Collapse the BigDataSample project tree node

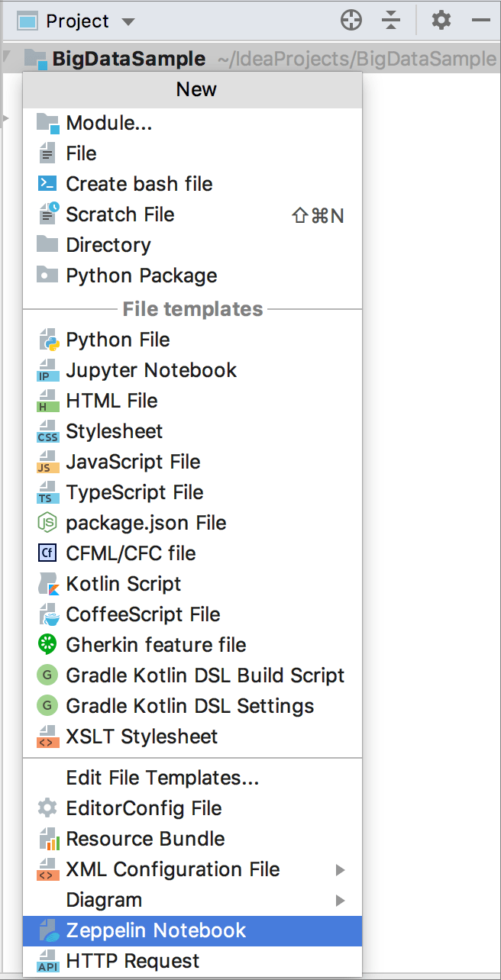click(8, 57)
